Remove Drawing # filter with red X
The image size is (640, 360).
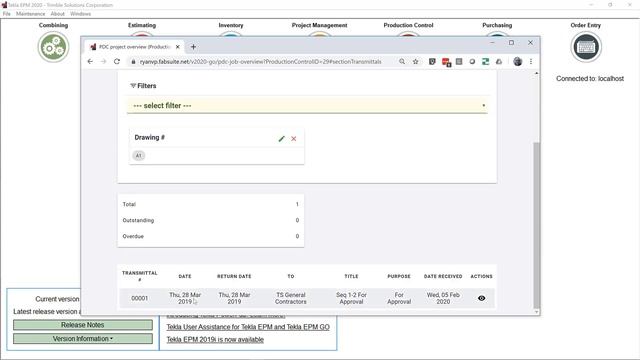click(x=293, y=139)
